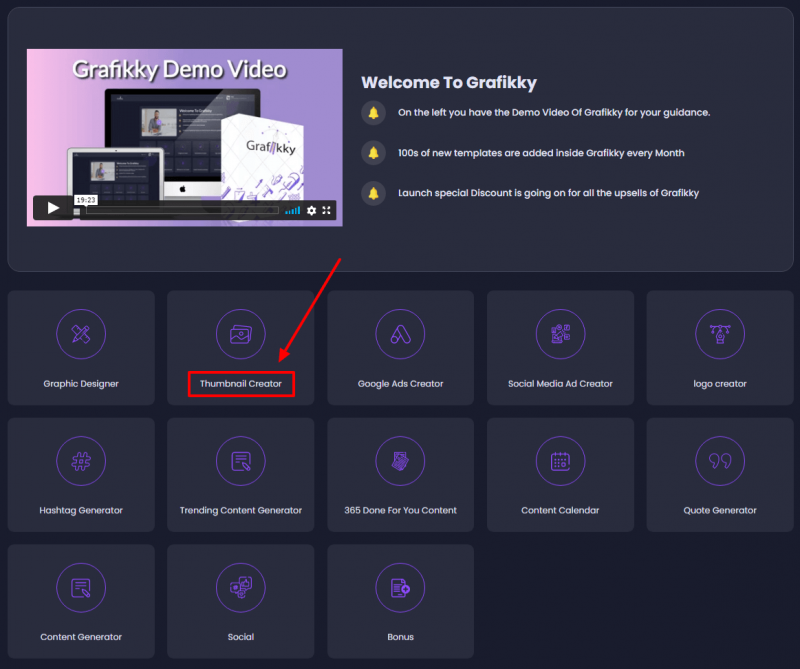Seek on the video progress bar
Image resolution: width=800 pixels, height=669 pixels.
[x=182, y=210]
